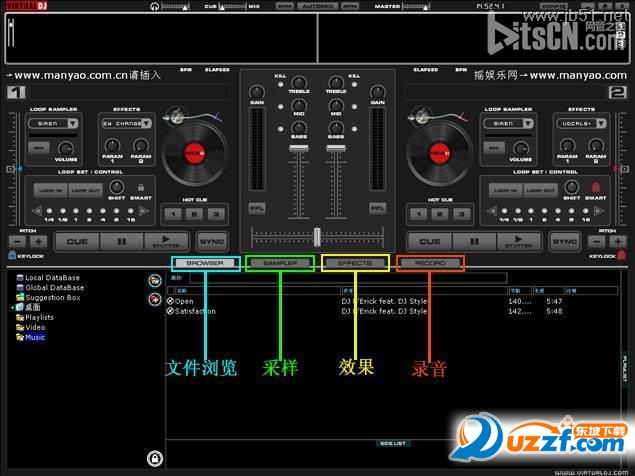Select Video folder
Viewport: 635px width, 476px height.
pyautogui.click(x=31, y=327)
